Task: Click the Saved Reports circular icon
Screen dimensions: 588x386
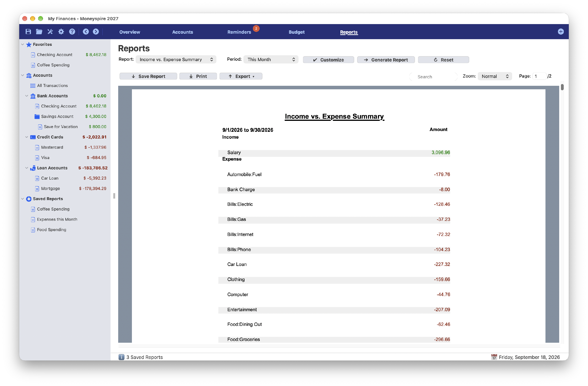Action: (x=29, y=199)
